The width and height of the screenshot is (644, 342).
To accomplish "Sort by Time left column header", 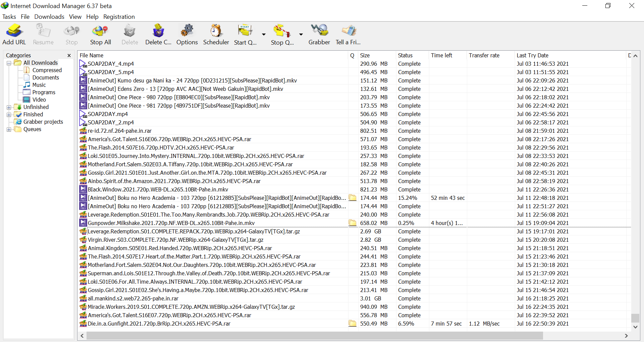I will coord(448,55).
